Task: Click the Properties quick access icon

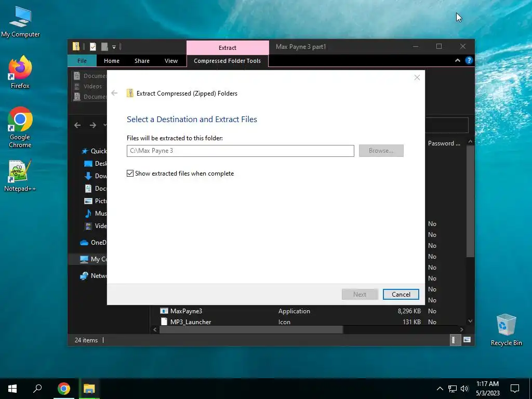Action: tap(93, 46)
